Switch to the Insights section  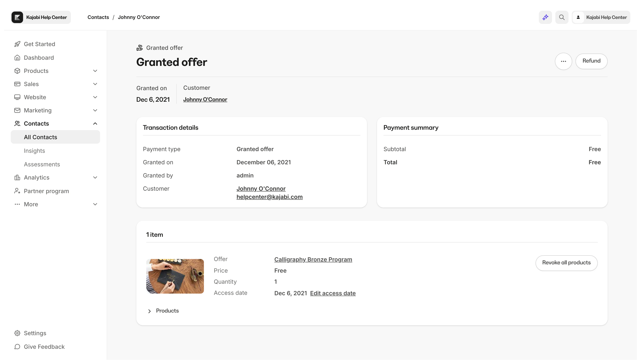point(35,150)
